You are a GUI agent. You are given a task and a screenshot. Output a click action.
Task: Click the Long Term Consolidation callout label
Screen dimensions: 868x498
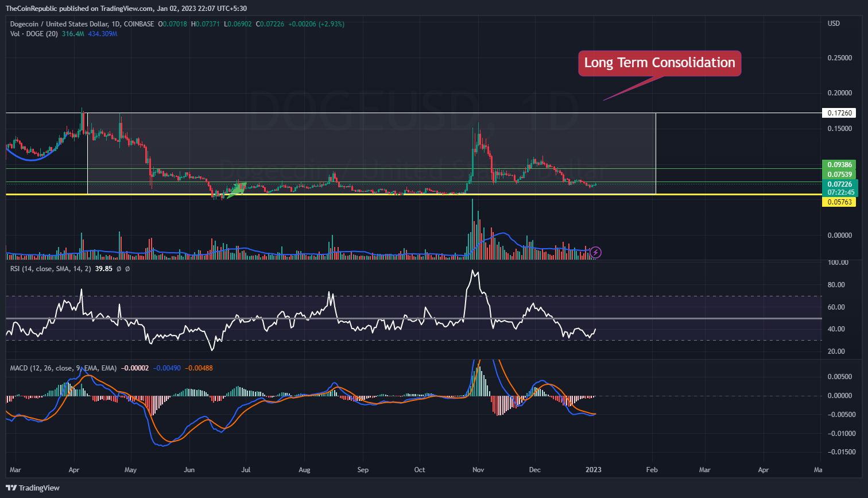[660, 63]
